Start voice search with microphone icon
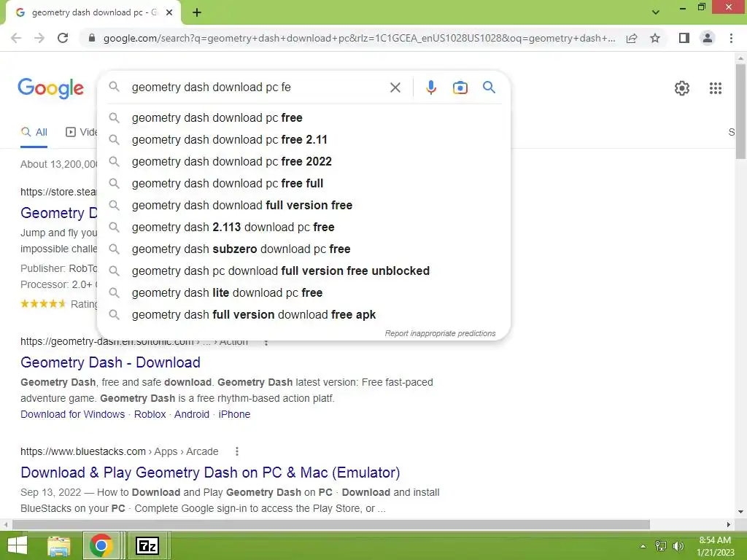Screen dimensions: 747x560 [430, 87]
